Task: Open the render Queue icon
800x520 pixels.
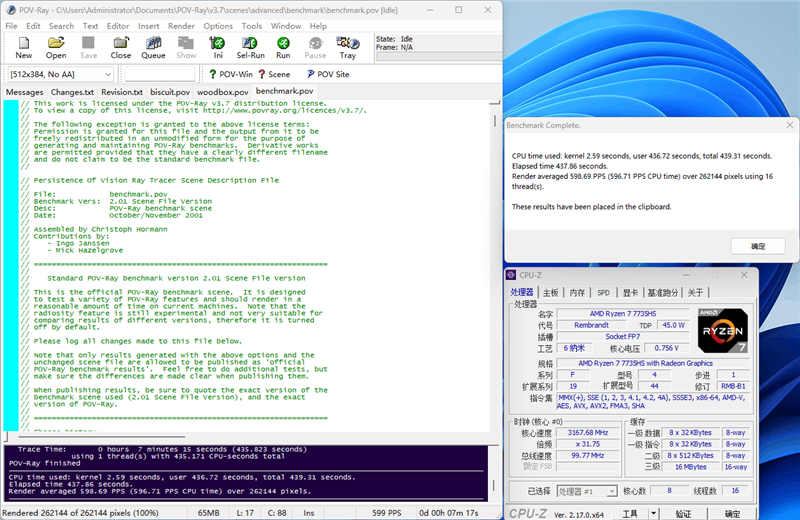Action: tap(153, 46)
